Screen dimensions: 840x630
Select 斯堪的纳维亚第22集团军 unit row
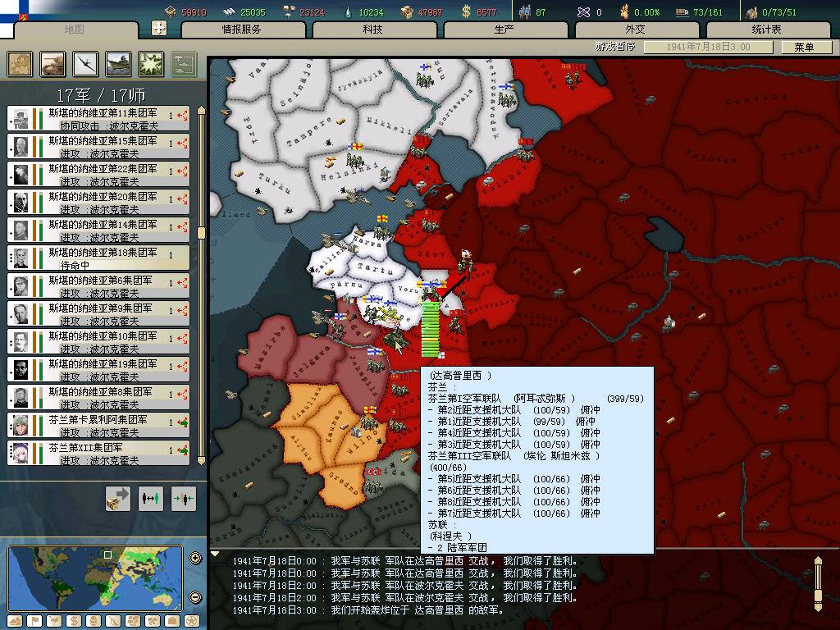(98, 175)
